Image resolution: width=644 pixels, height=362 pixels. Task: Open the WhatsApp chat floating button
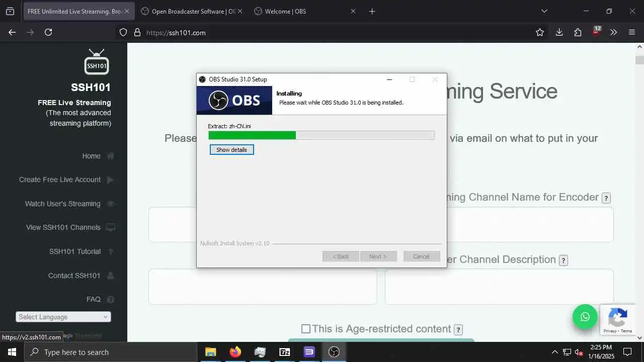pos(585,317)
